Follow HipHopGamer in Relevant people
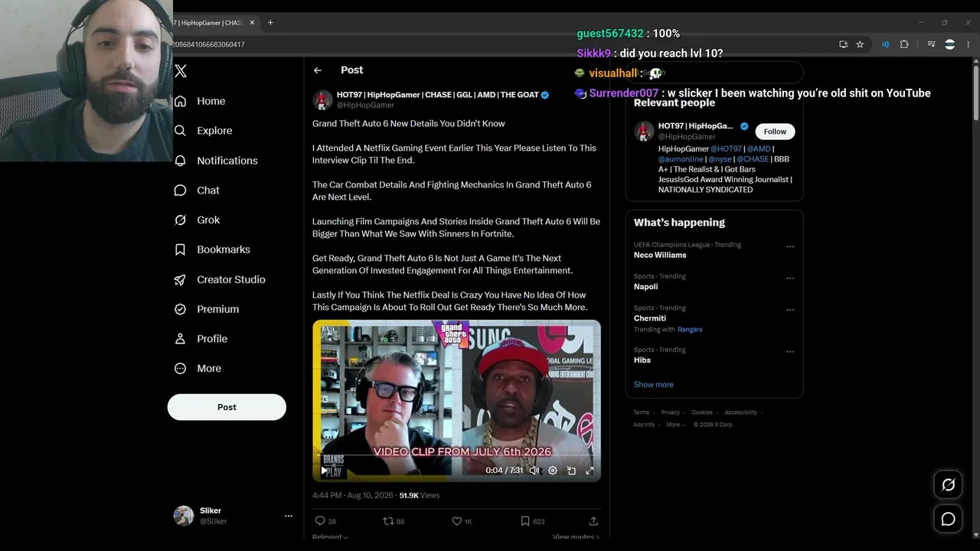 click(x=775, y=132)
